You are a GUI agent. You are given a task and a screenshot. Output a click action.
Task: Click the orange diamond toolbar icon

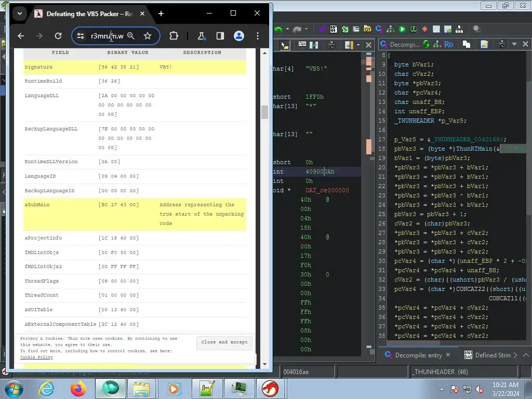[425, 29]
